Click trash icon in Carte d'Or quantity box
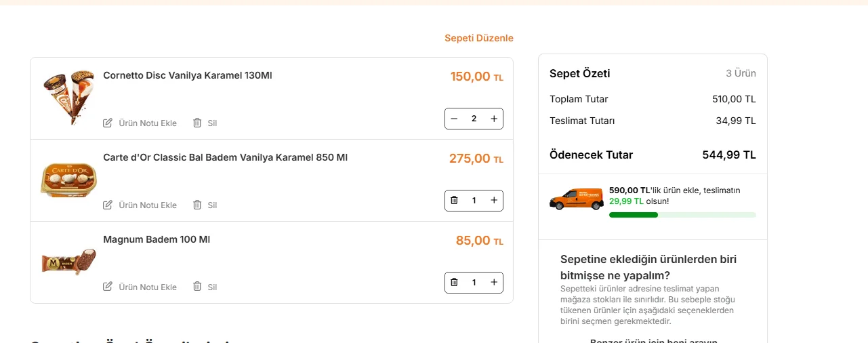This screenshot has height=343, width=868. (454, 201)
